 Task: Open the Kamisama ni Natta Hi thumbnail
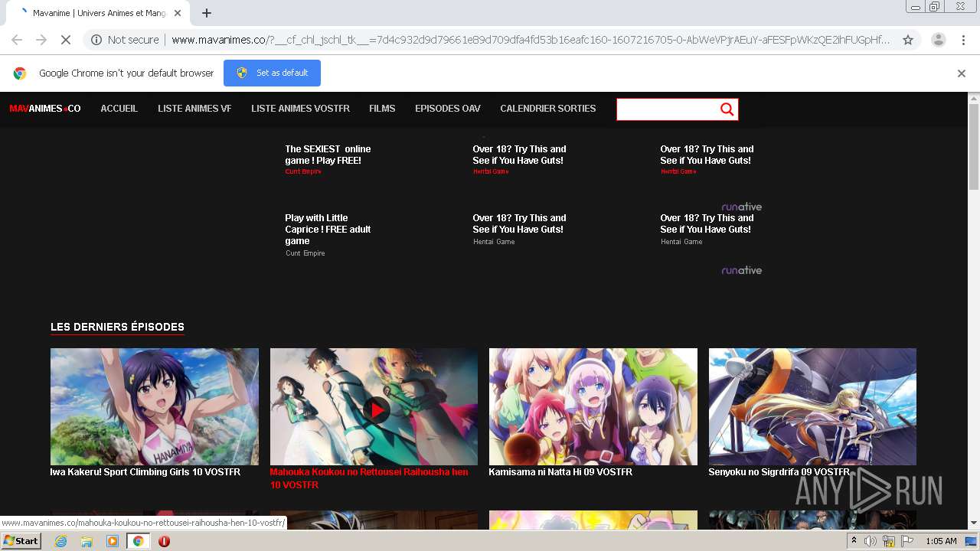coord(593,406)
